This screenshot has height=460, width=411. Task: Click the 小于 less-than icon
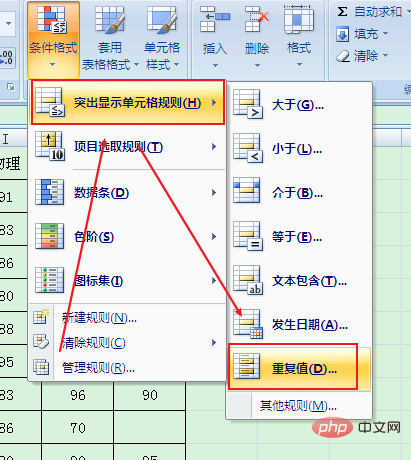248,148
